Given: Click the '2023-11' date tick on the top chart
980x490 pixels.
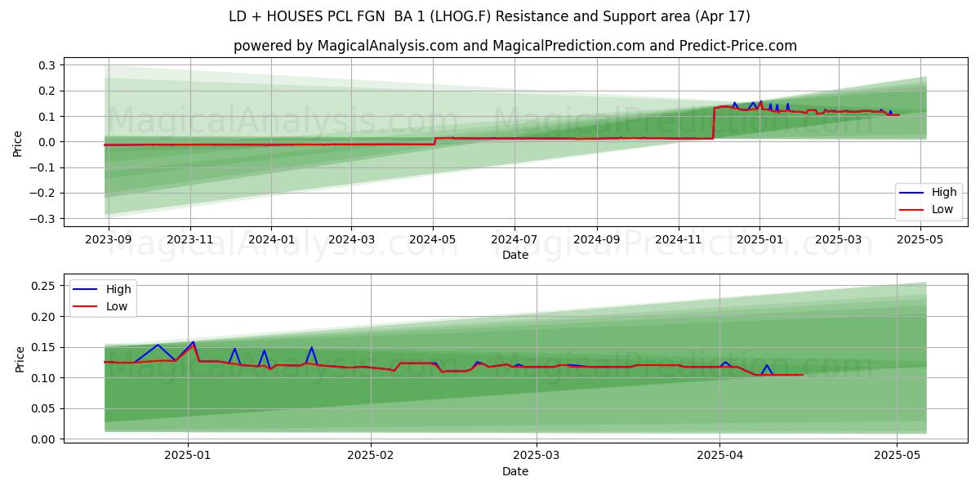Looking at the screenshot, I should [190, 238].
